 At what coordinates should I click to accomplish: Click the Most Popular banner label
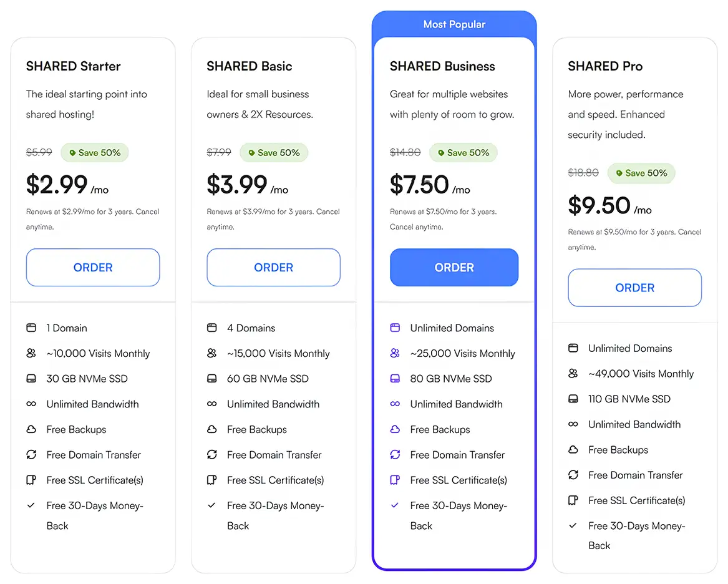pos(454,24)
